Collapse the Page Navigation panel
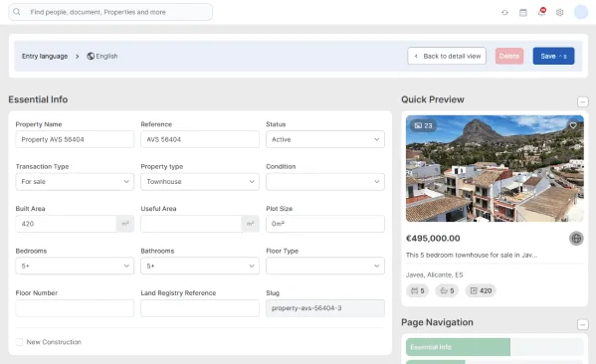Viewport: 596px width, 364px height. pos(583,324)
